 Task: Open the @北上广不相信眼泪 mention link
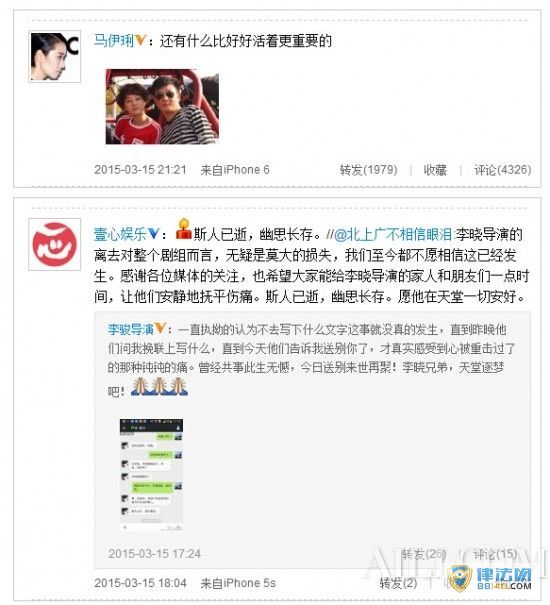point(393,234)
